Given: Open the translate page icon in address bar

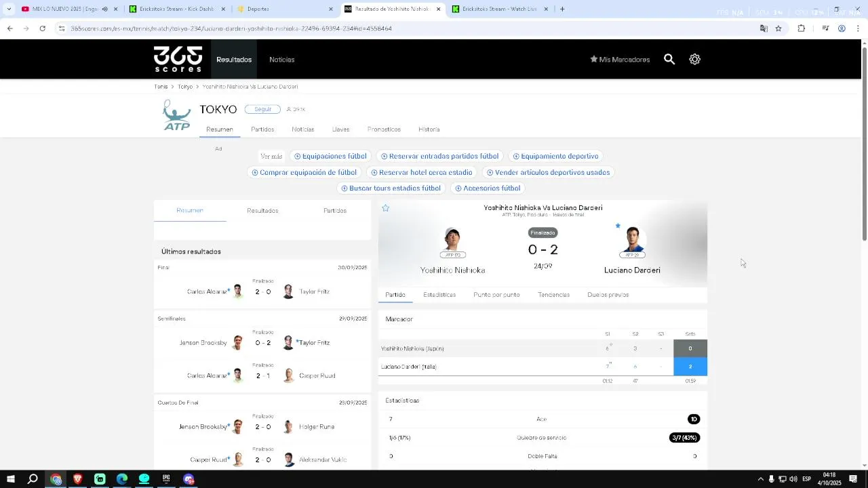Looking at the screenshot, I should tap(764, 28).
